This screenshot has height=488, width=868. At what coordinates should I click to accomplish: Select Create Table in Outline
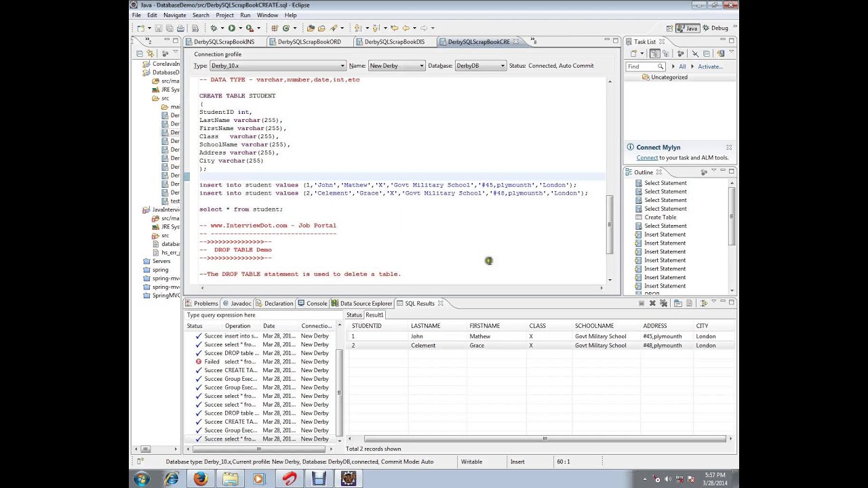(x=660, y=218)
